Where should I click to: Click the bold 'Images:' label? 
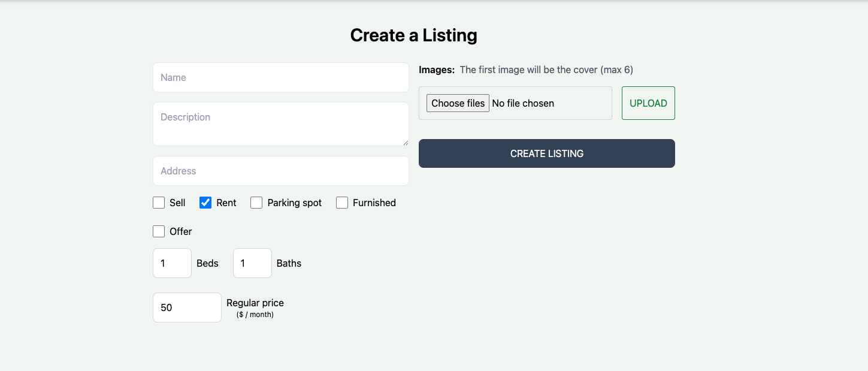(x=437, y=70)
